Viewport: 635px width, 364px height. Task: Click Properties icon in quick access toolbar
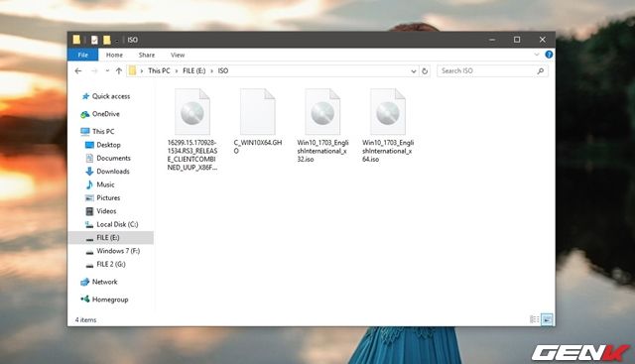94,40
